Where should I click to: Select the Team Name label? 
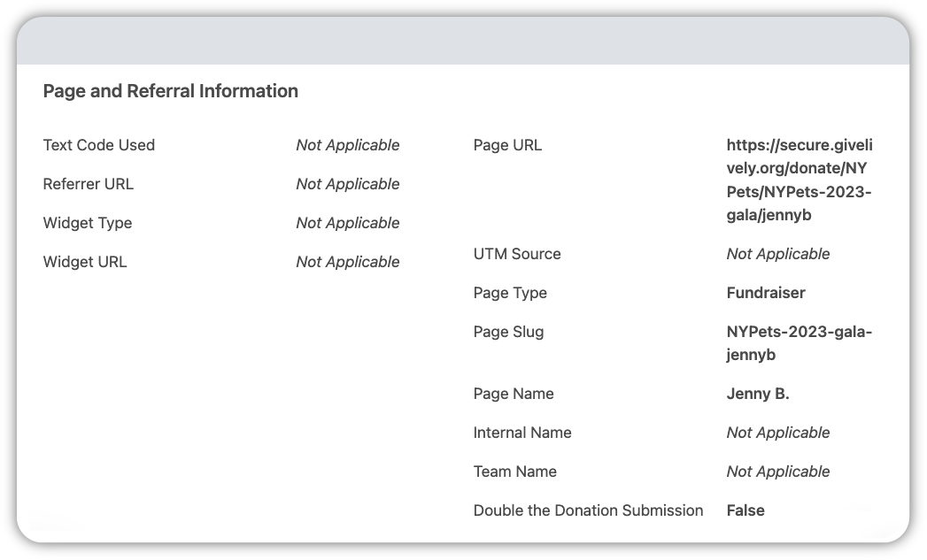point(515,472)
